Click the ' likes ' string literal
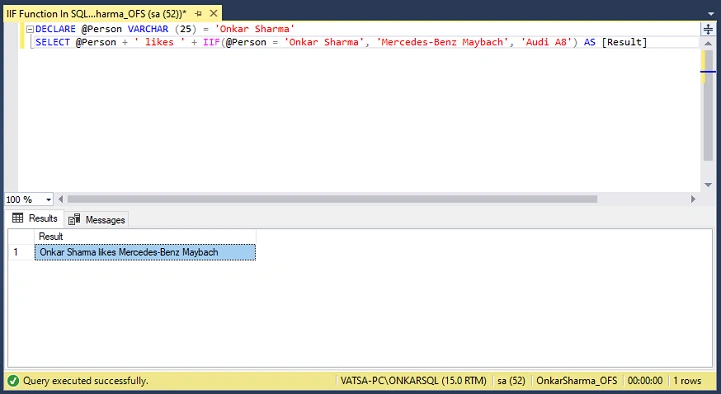 click(x=160, y=42)
